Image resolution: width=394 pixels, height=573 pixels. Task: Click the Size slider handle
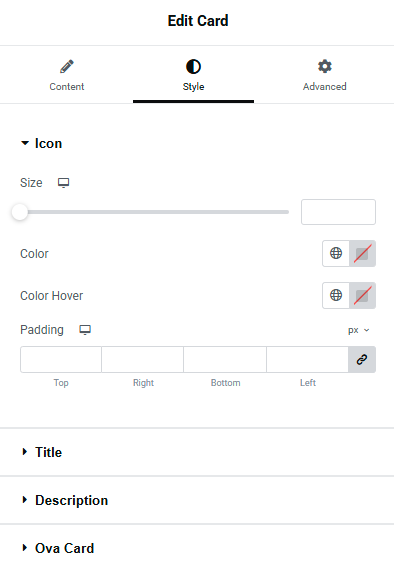20,212
